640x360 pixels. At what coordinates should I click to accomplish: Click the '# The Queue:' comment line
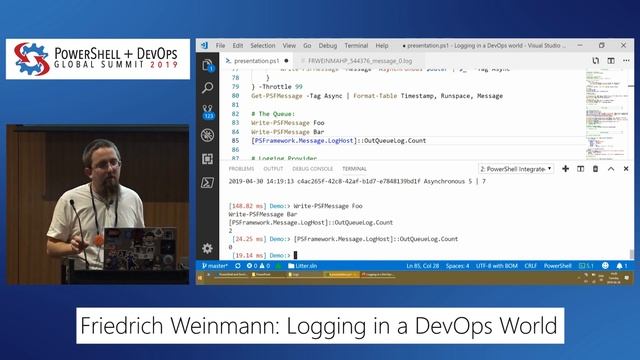click(x=273, y=113)
